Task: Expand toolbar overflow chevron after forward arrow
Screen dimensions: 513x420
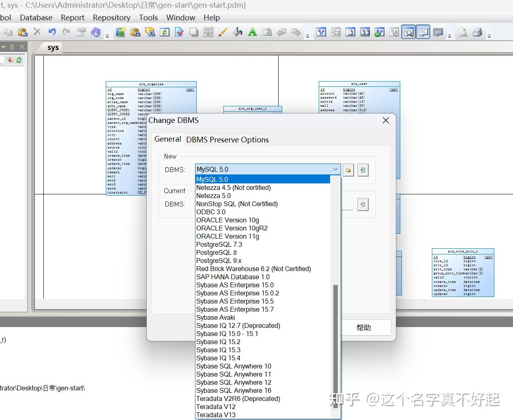Action: [308, 36]
